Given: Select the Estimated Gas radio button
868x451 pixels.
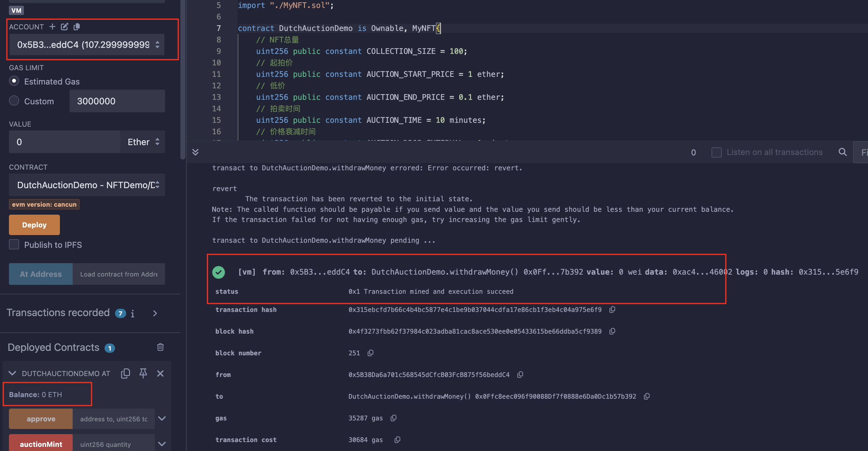Looking at the screenshot, I should [14, 82].
